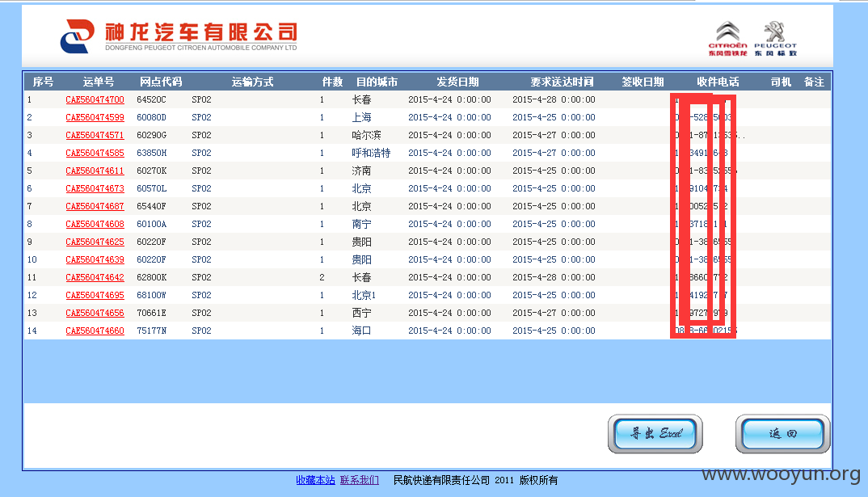Screen dimensions: 868x497
Task: Select network code 60100A cell
Action: coord(151,224)
